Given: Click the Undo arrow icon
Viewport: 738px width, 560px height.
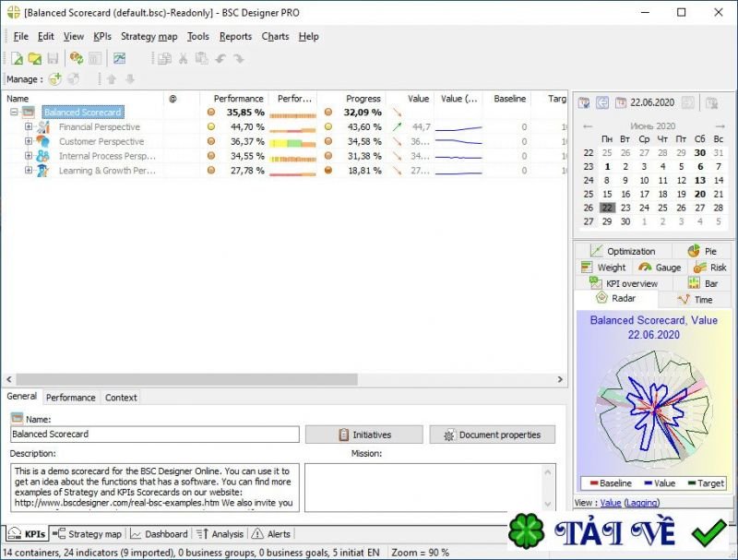Looking at the screenshot, I should [x=220, y=58].
